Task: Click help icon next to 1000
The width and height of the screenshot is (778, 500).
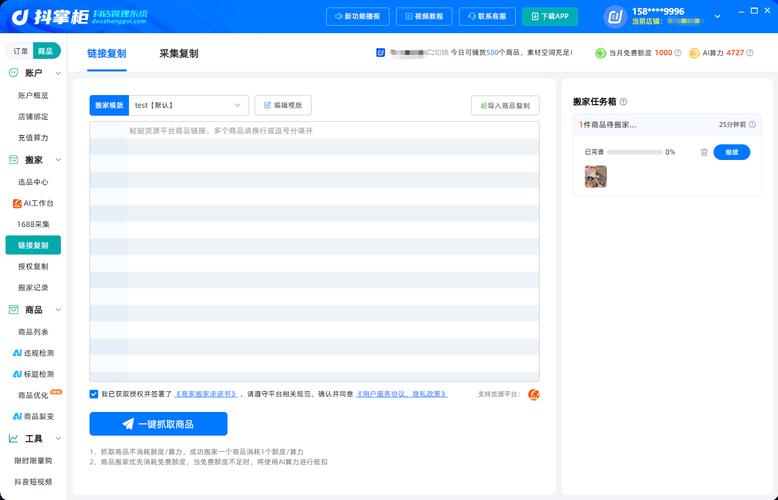Action: tap(678, 53)
